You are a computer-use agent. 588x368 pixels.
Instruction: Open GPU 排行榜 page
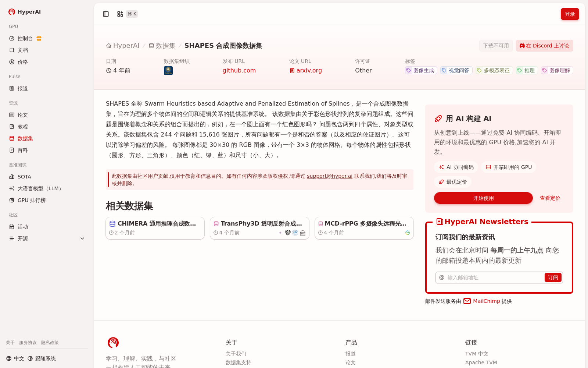pyautogui.click(x=47, y=200)
